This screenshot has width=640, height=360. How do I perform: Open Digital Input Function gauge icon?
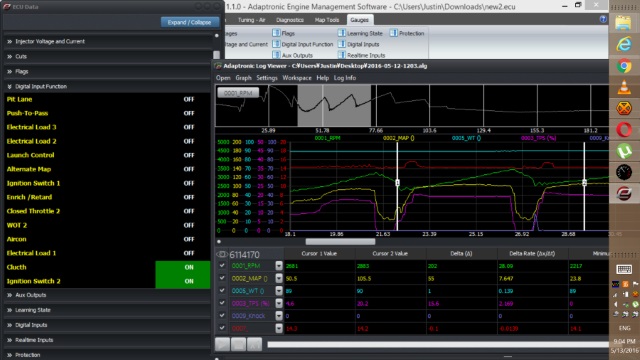276,44
